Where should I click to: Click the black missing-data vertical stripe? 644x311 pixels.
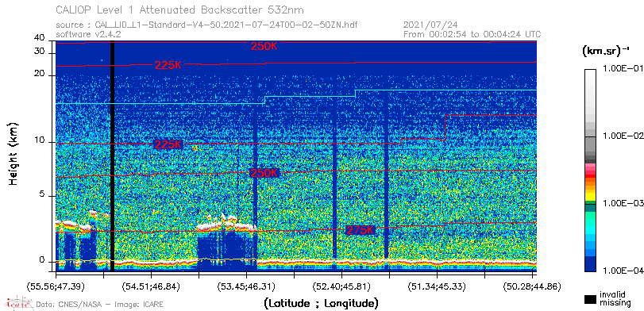coord(113,156)
